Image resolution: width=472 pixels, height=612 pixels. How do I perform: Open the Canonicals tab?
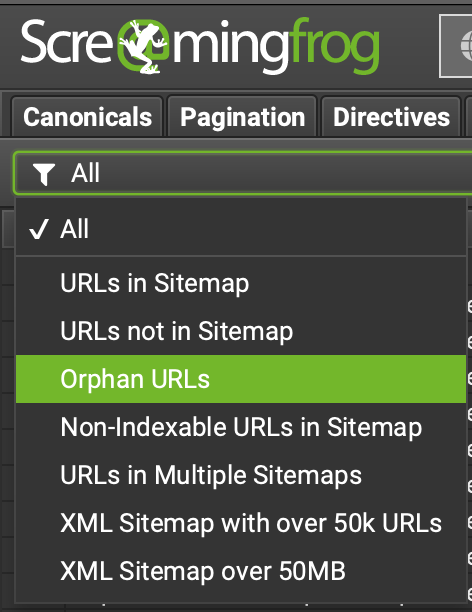[x=87, y=117]
